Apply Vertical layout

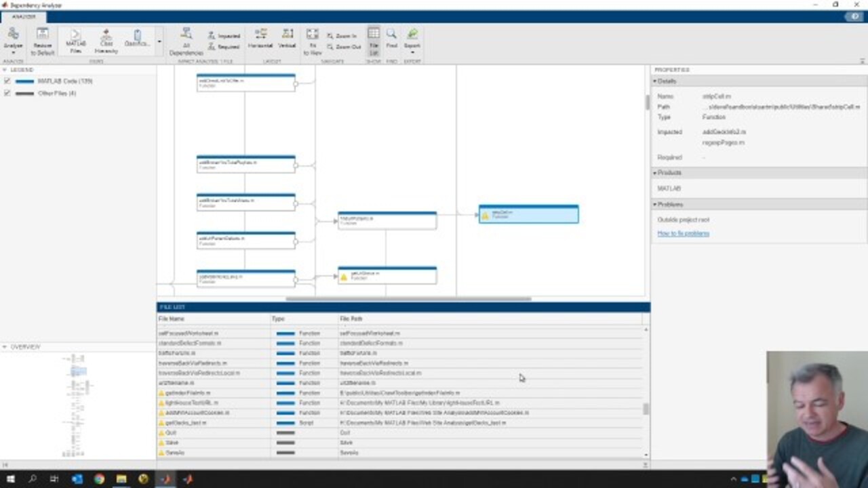[x=288, y=39]
